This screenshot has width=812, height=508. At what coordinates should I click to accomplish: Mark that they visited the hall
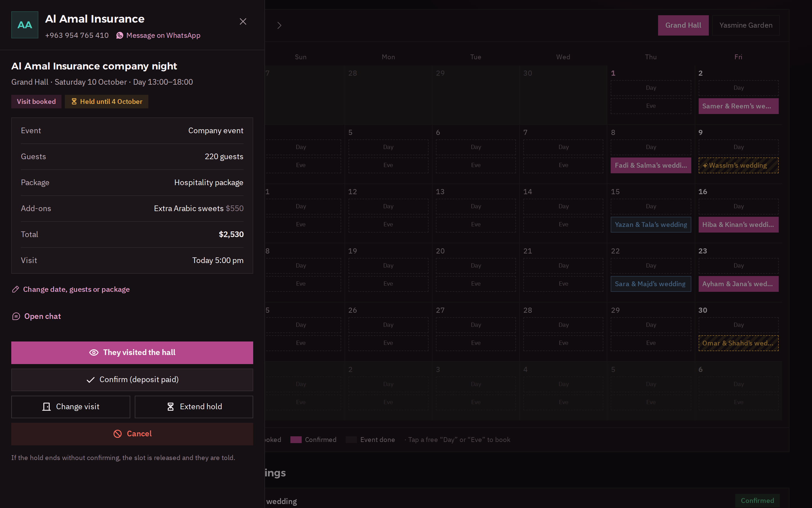click(132, 353)
